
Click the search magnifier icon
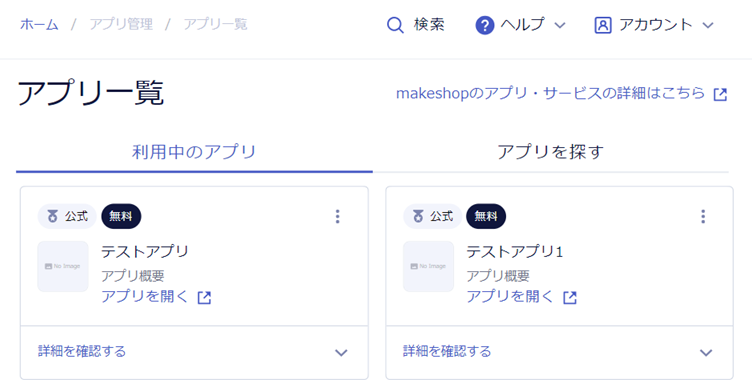[x=395, y=25]
